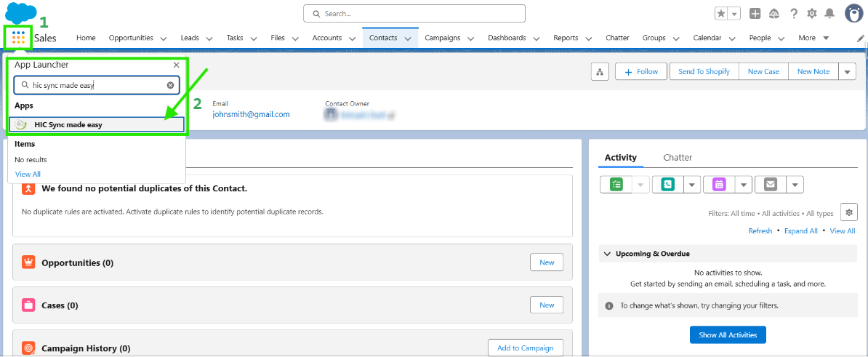Open the Home tab
Screen dimensions: 868x357
[x=86, y=38]
